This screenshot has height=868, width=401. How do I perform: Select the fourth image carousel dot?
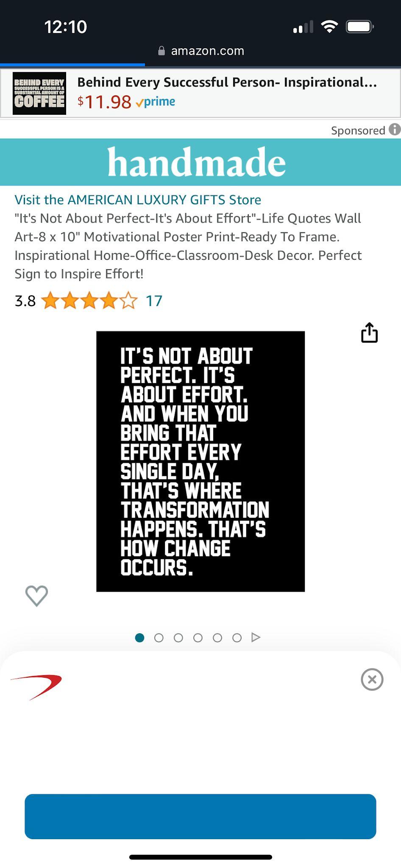(198, 637)
